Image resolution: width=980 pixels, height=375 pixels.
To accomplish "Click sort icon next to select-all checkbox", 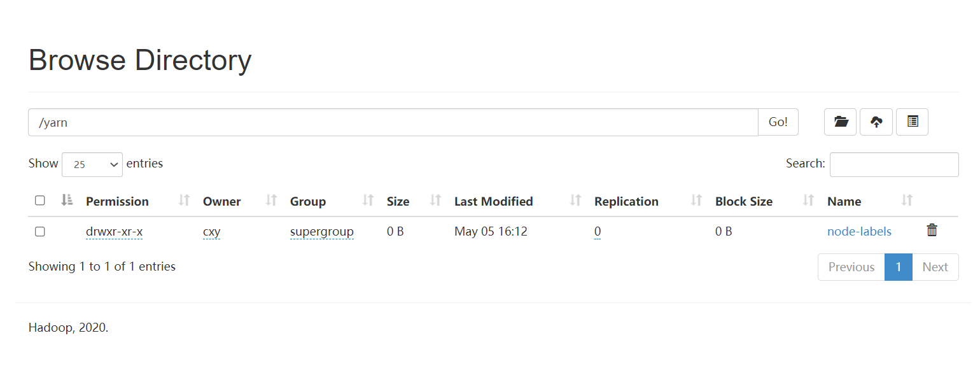I will [x=67, y=201].
